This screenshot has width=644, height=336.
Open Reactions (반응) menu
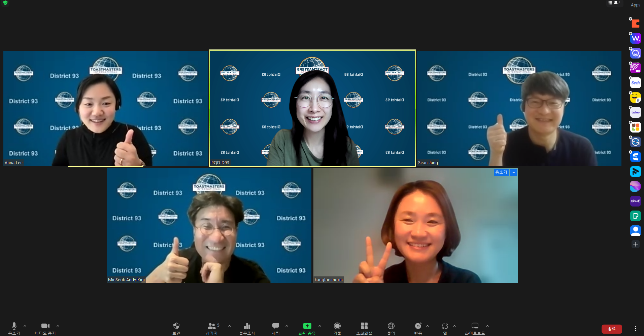pyautogui.click(x=418, y=329)
